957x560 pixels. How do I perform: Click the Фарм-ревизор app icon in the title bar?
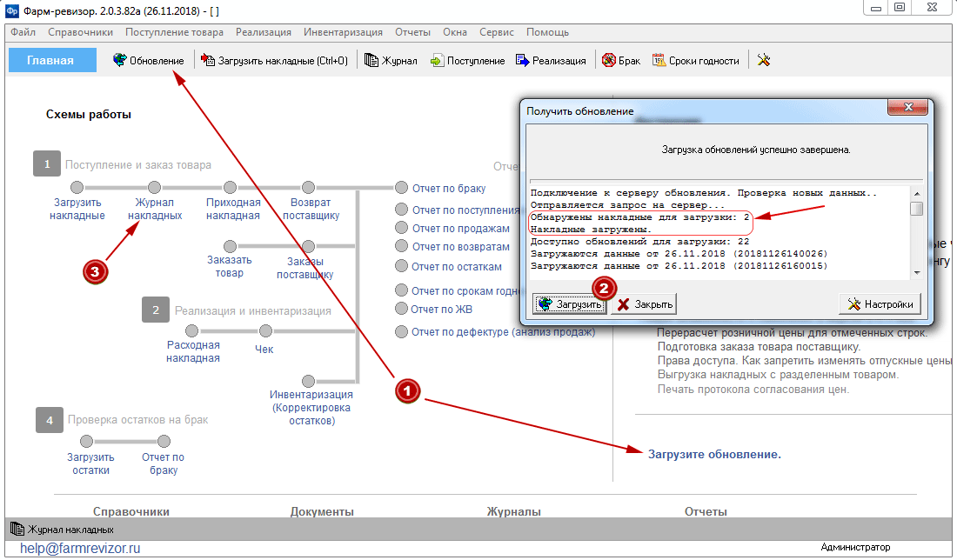[11, 10]
